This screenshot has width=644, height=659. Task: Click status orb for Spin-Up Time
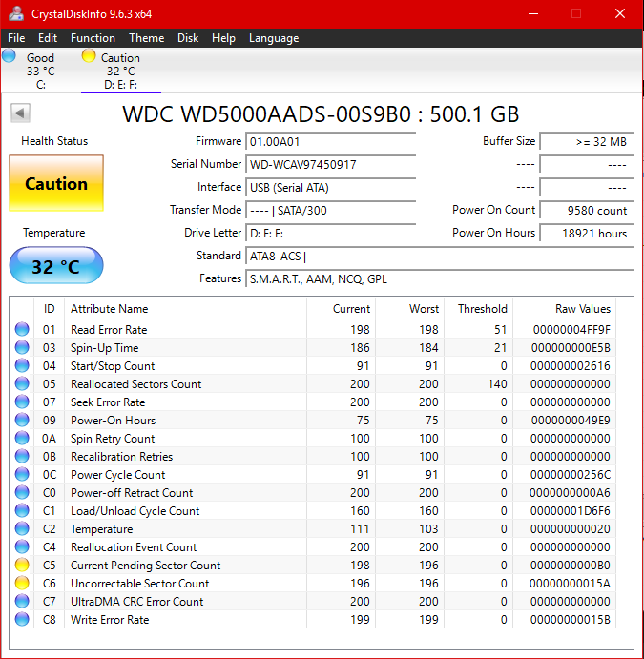[22, 347]
